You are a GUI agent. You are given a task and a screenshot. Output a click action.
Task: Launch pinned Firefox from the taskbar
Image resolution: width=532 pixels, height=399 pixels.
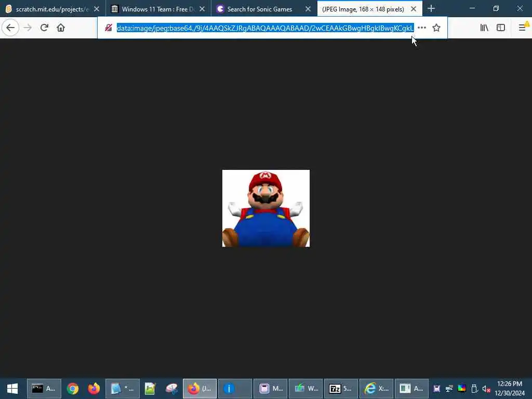[94, 389]
